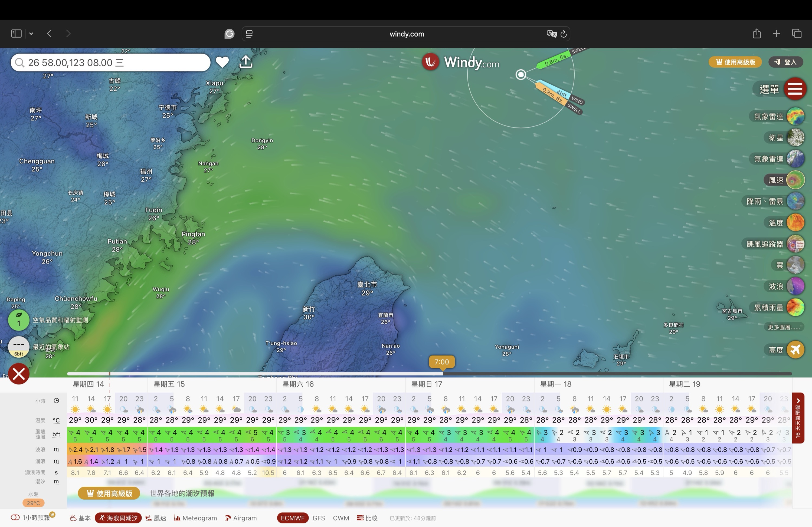Viewport: 812px width, 527px height.
Task: Show the temperature layer
Action: pos(795,223)
